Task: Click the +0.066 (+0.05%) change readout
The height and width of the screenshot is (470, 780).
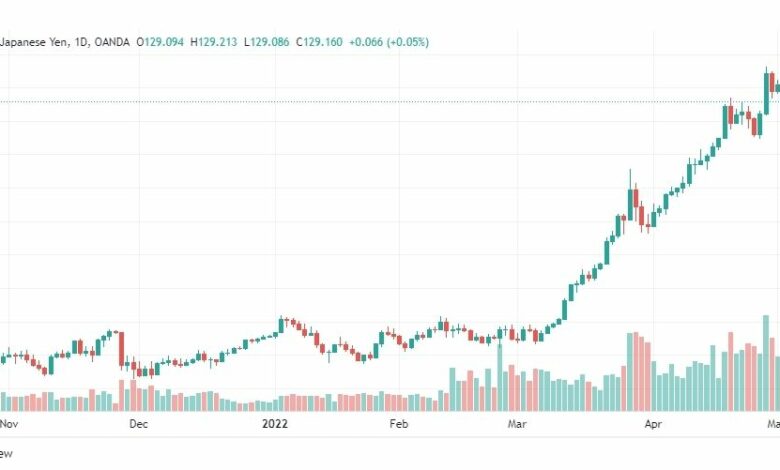Action: (x=389, y=42)
